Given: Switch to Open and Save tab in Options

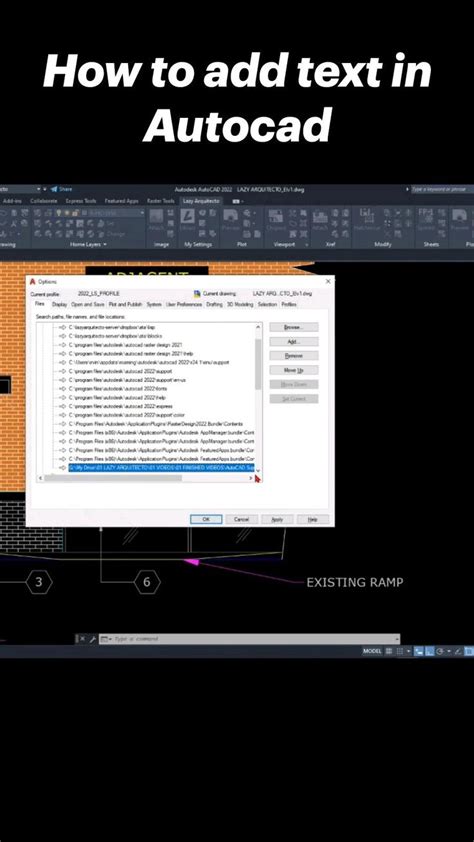Looking at the screenshot, I should click(x=87, y=304).
